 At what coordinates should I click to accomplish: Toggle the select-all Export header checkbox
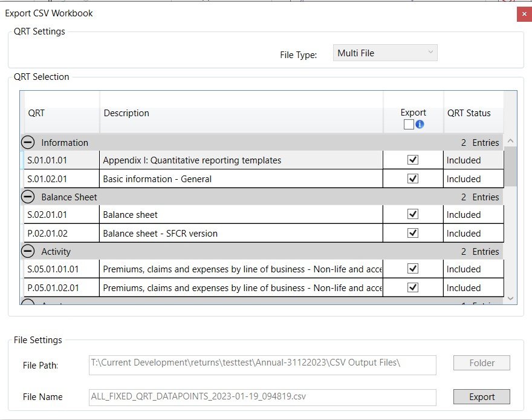tap(409, 124)
